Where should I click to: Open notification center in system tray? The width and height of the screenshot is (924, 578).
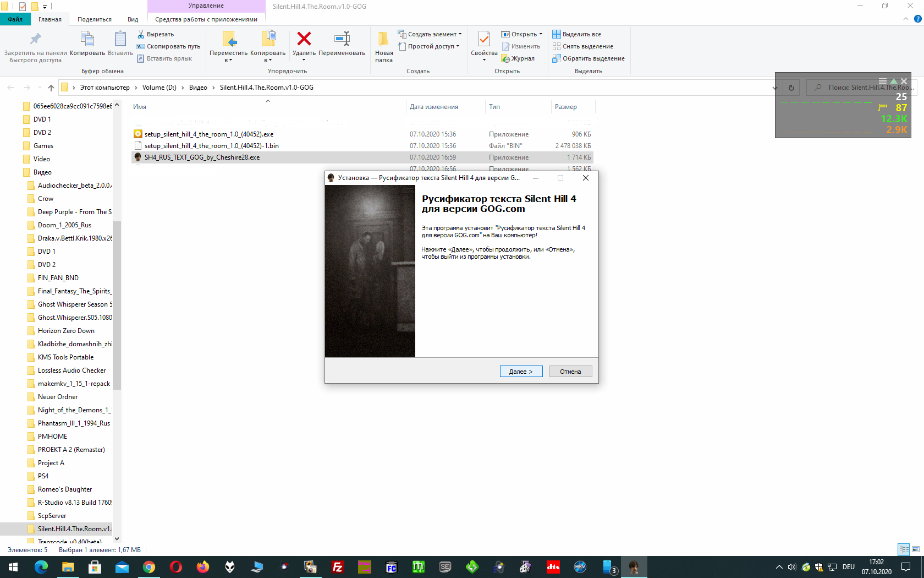tap(906, 567)
